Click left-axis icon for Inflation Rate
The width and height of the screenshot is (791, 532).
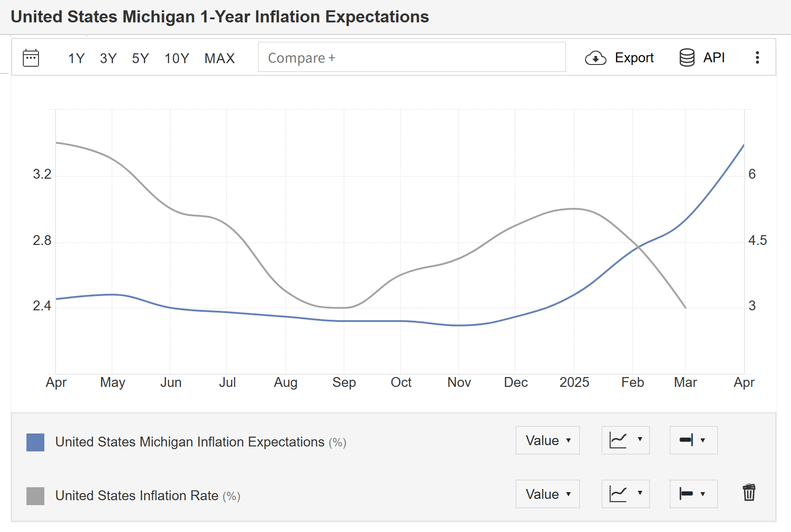tap(686, 494)
